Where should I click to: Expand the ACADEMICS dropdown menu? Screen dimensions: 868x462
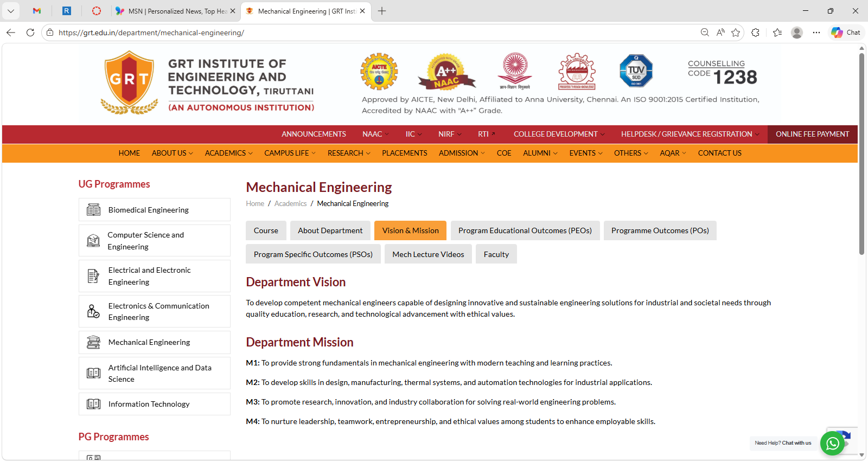pyautogui.click(x=228, y=153)
